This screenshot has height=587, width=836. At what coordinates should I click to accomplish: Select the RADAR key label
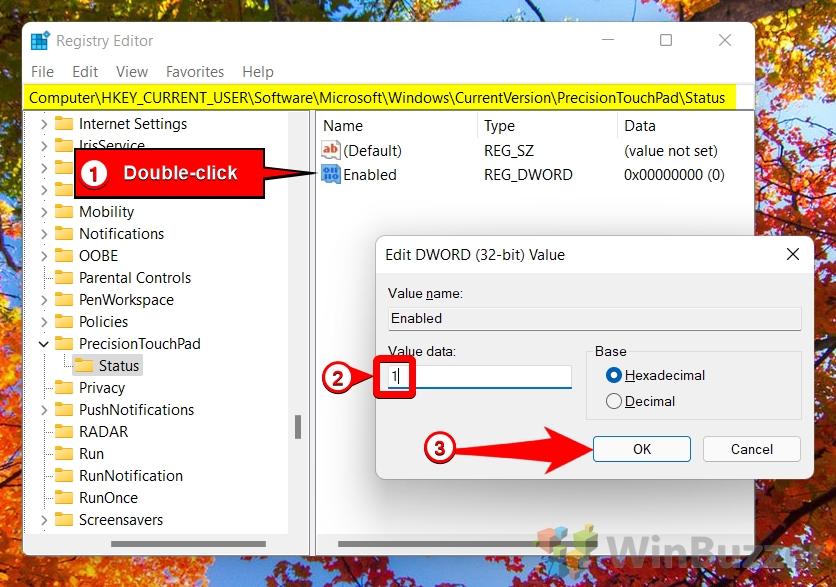point(103,431)
